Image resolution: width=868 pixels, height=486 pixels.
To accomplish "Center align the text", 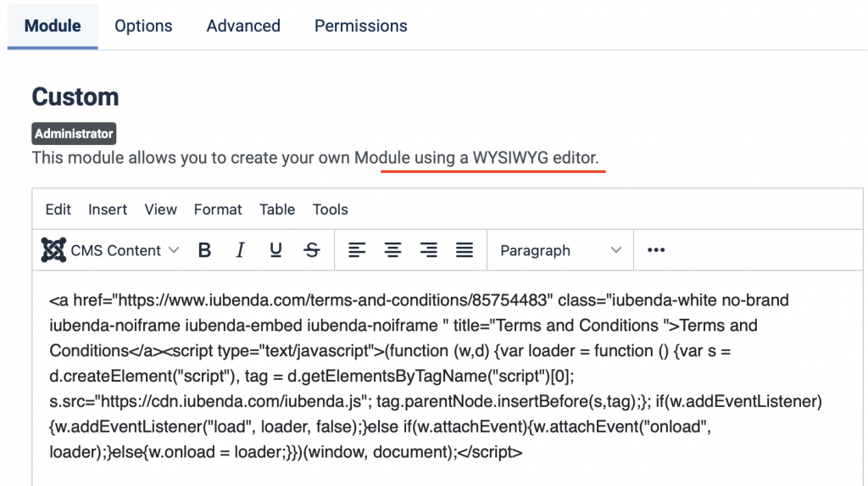I will [x=392, y=250].
